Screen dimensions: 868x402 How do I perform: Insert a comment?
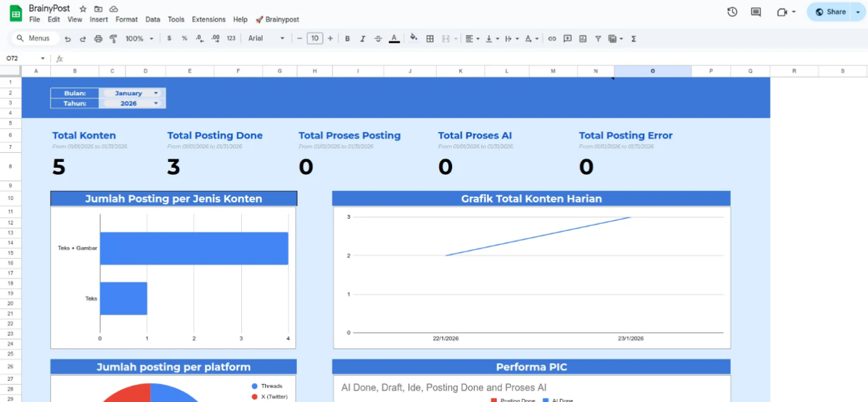[x=567, y=39]
